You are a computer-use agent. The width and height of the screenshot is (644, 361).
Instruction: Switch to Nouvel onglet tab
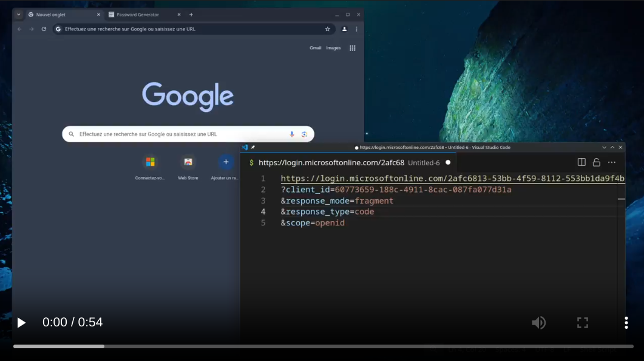[x=64, y=15]
